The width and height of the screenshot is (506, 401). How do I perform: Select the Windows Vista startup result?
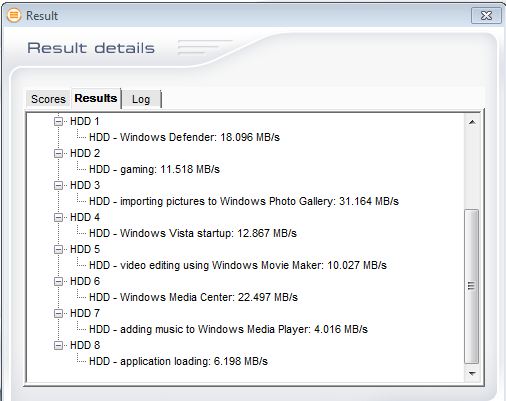(x=193, y=233)
